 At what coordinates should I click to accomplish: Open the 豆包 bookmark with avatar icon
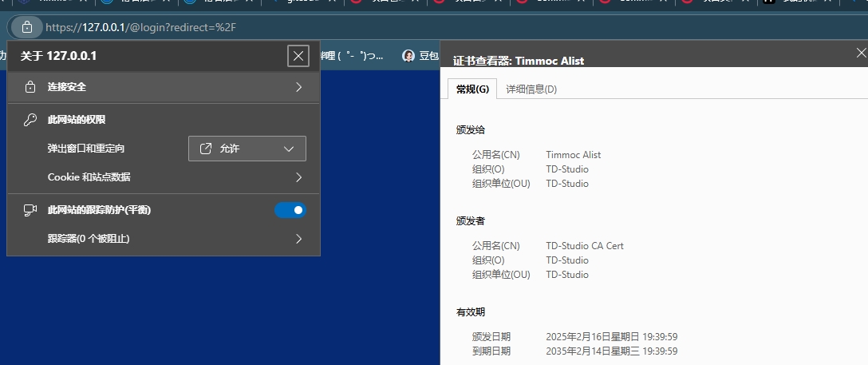(420, 55)
